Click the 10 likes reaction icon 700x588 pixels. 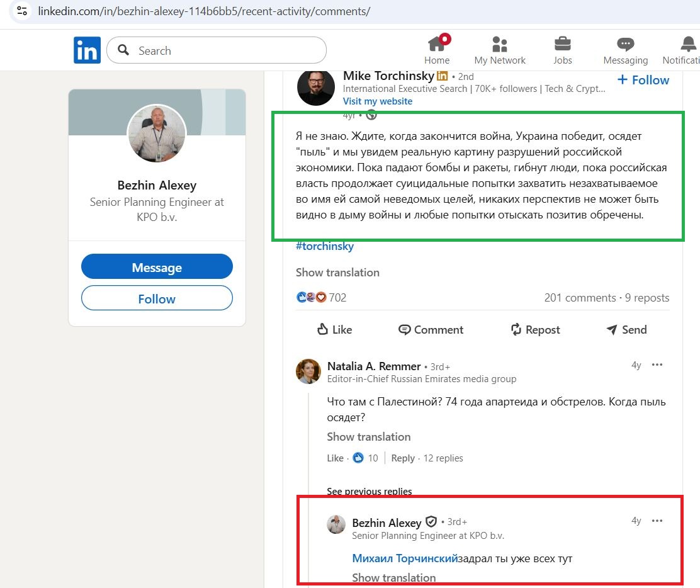pos(358,458)
